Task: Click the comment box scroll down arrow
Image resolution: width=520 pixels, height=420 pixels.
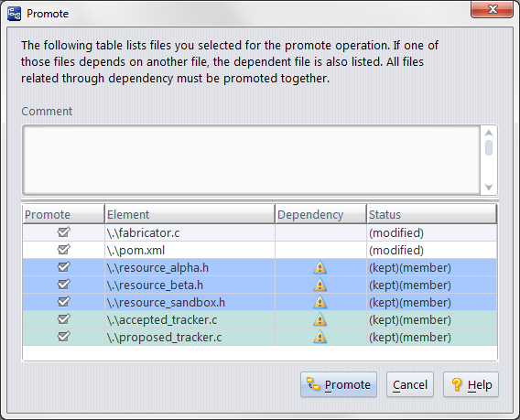Action: (x=489, y=187)
